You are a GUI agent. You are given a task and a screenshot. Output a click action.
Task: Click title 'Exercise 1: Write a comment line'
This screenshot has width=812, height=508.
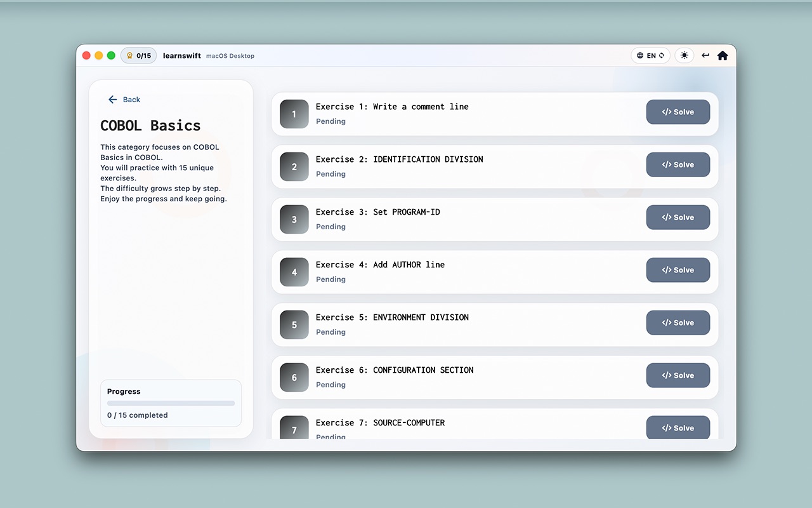point(392,107)
